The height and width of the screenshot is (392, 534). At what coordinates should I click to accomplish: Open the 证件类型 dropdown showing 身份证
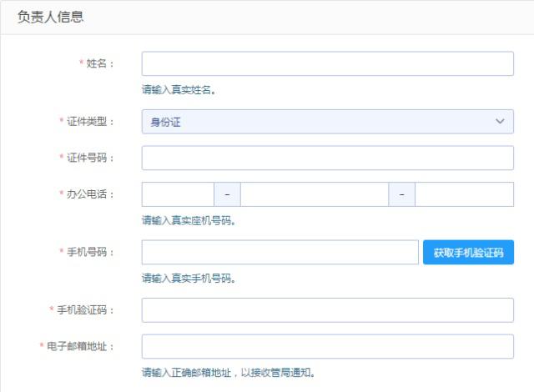tap(328, 122)
